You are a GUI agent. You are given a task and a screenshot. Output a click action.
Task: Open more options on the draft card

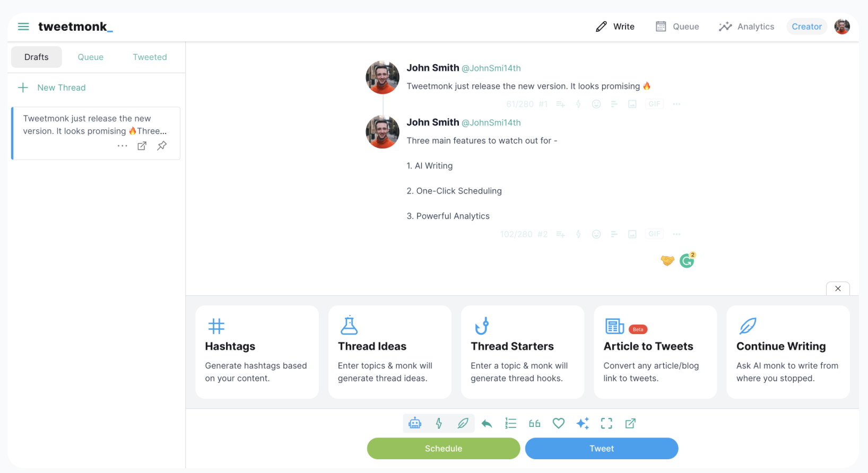(123, 146)
